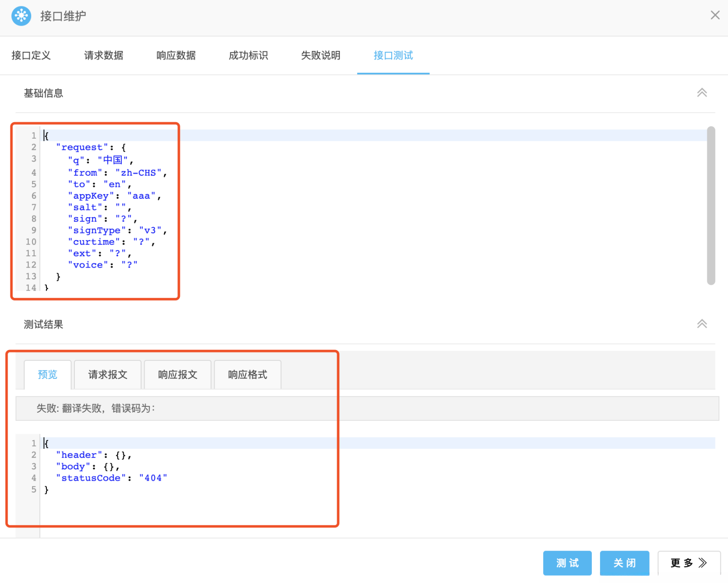This screenshot has height=587, width=728.
Task: Select the 接口测试 tab
Action: (x=393, y=55)
